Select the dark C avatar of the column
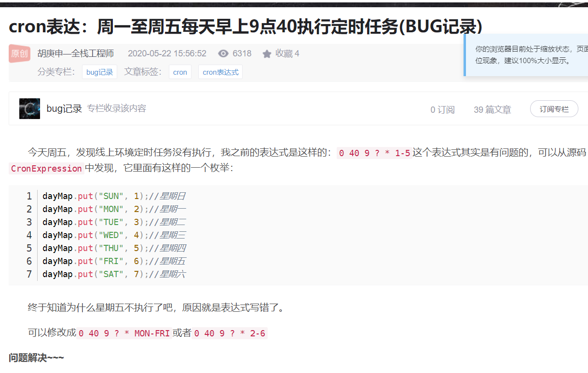Image resolution: width=588 pixels, height=373 pixels. (x=29, y=108)
